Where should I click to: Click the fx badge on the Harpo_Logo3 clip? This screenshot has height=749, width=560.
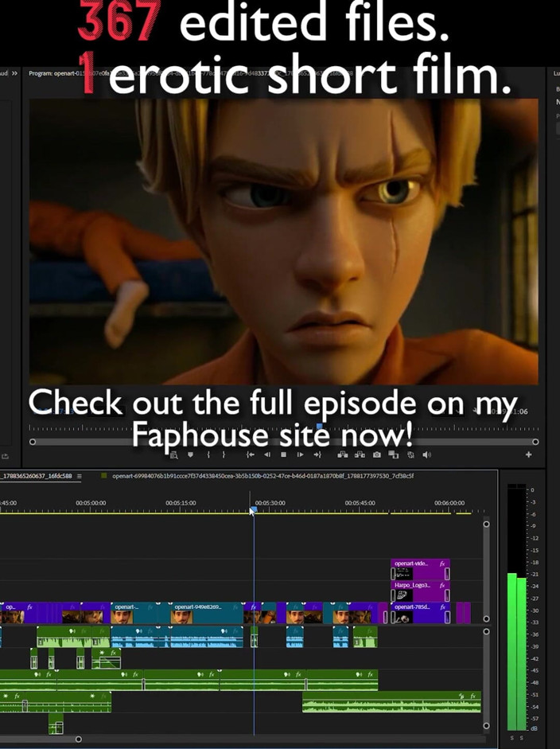click(x=442, y=585)
